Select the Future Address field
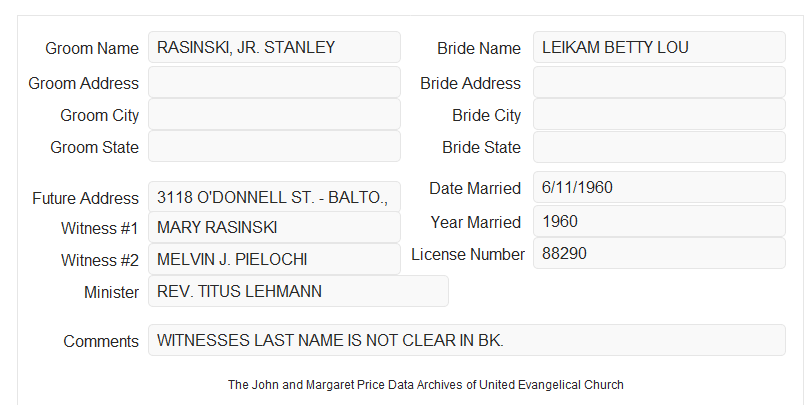The height and width of the screenshot is (405, 805). tap(274, 197)
